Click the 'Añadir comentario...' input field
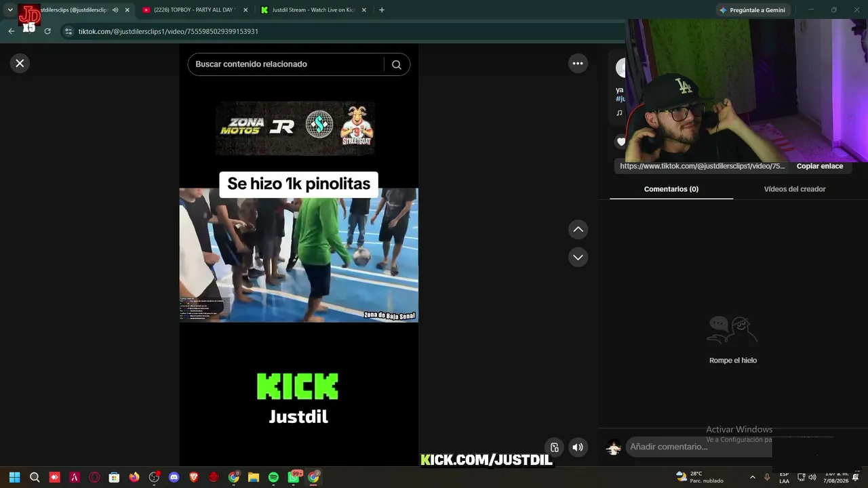 click(x=698, y=447)
